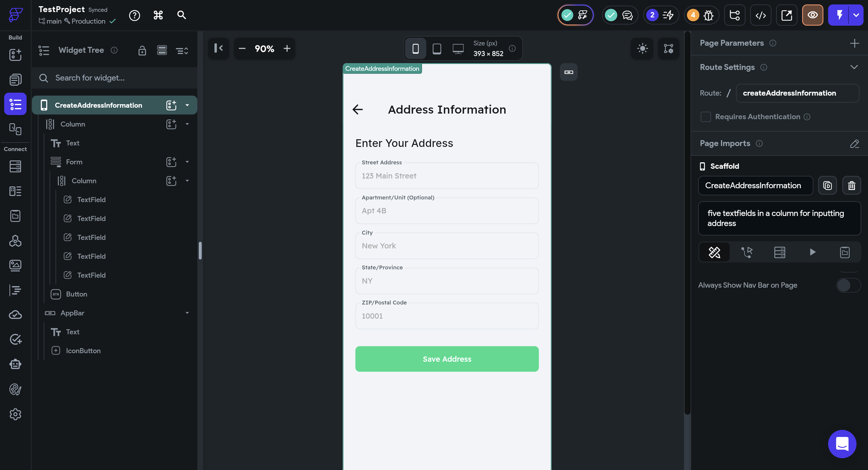The width and height of the screenshot is (868, 470).
Task: Open the Actions tab play icon
Action: [x=812, y=252]
